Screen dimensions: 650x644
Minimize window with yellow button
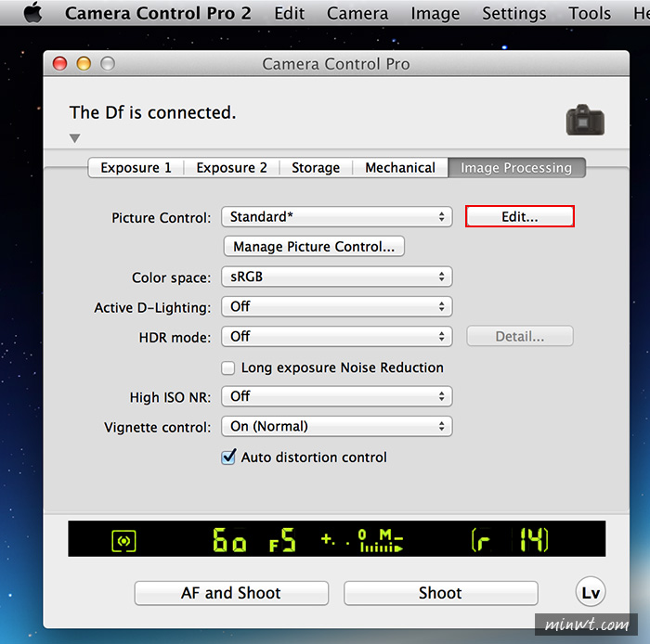coord(84,64)
